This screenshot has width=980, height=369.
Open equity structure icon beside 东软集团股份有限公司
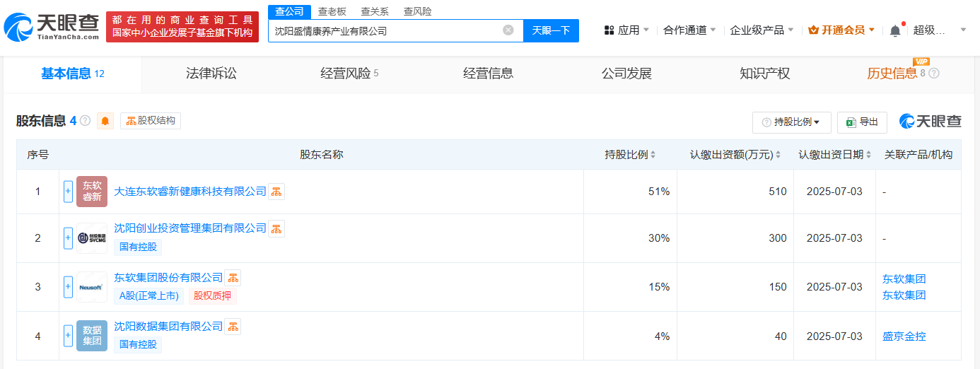point(233,278)
